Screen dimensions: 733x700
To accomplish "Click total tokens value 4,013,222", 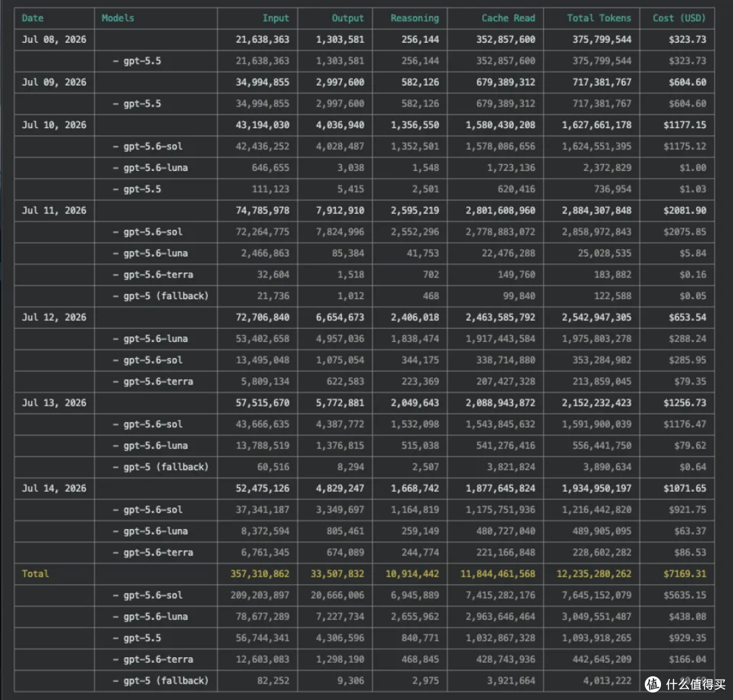I will 607,681.
